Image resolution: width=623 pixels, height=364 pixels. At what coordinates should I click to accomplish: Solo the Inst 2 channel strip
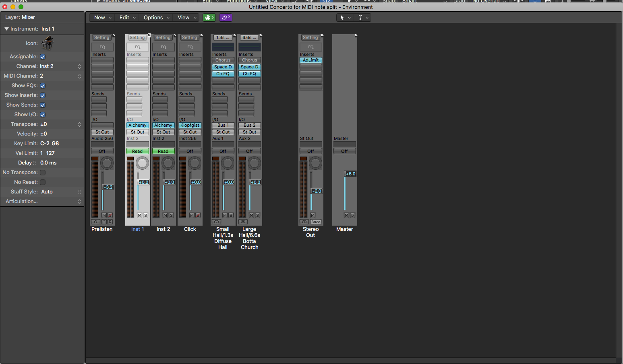point(171,216)
